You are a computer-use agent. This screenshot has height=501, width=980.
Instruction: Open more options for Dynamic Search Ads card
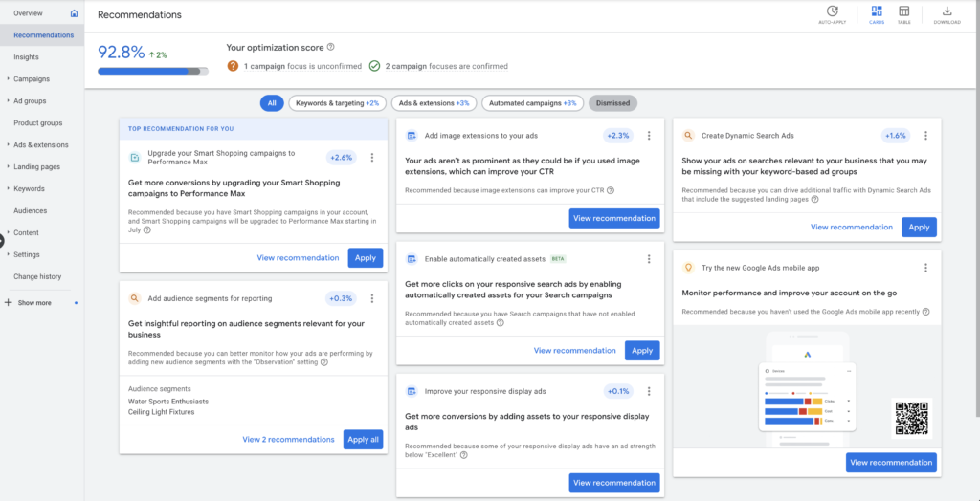[x=925, y=136]
